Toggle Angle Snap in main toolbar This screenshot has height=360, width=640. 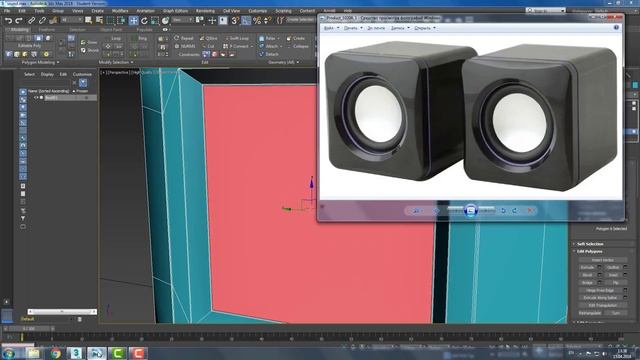pos(246,20)
